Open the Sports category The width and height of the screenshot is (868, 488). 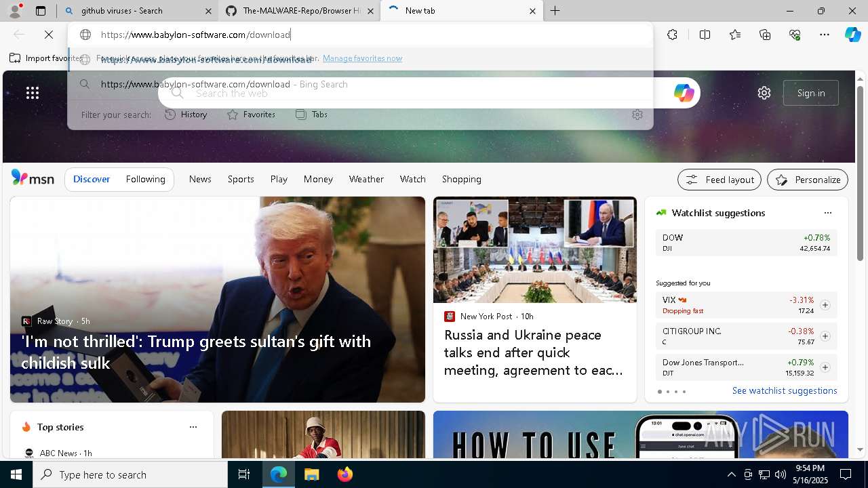pos(241,179)
